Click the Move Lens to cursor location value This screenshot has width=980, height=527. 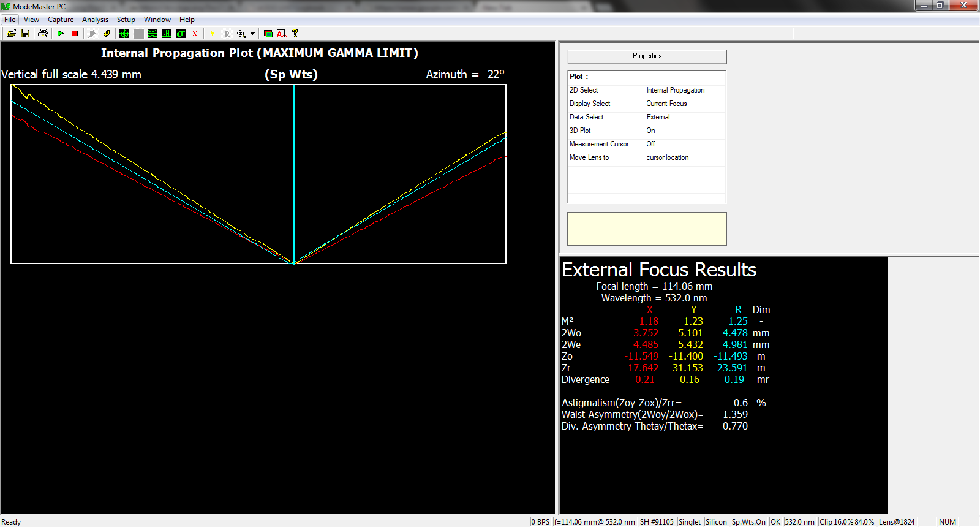click(x=668, y=157)
